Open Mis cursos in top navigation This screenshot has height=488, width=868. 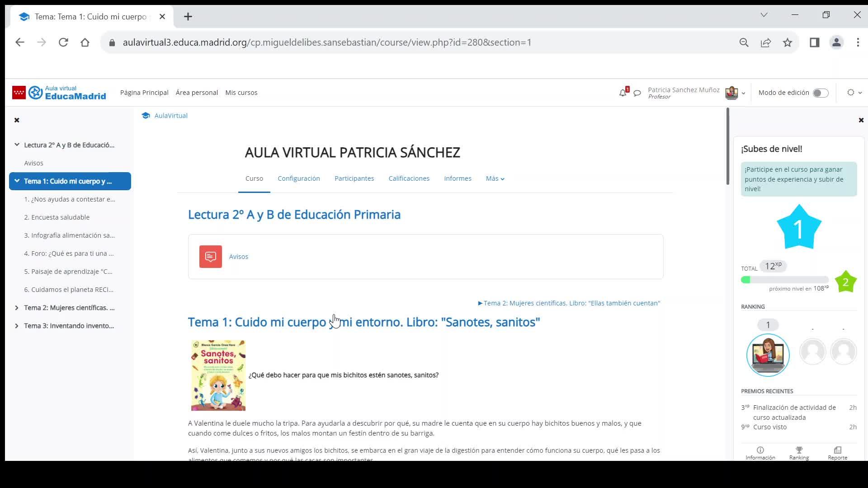(x=241, y=93)
